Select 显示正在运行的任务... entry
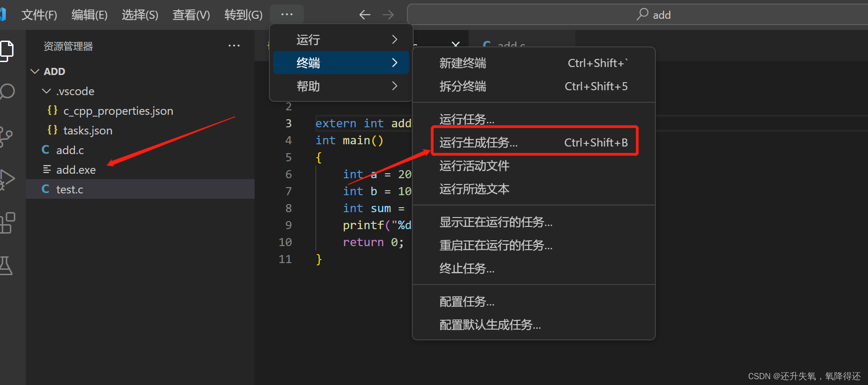The image size is (868, 385). tap(534, 222)
